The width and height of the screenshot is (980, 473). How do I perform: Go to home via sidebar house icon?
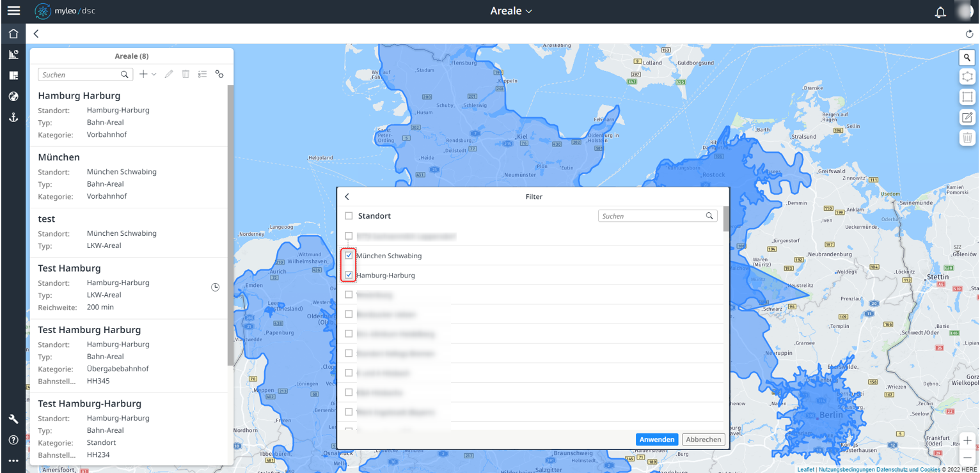click(x=13, y=34)
